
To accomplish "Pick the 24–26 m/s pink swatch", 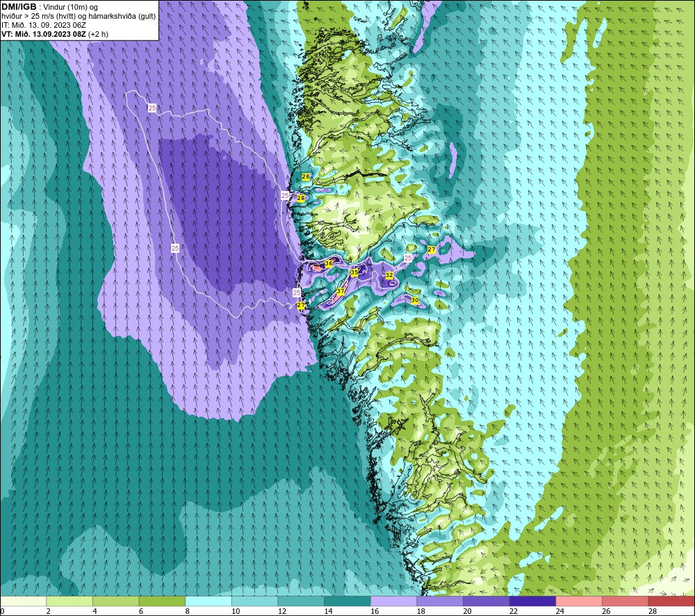I will click(579, 601).
